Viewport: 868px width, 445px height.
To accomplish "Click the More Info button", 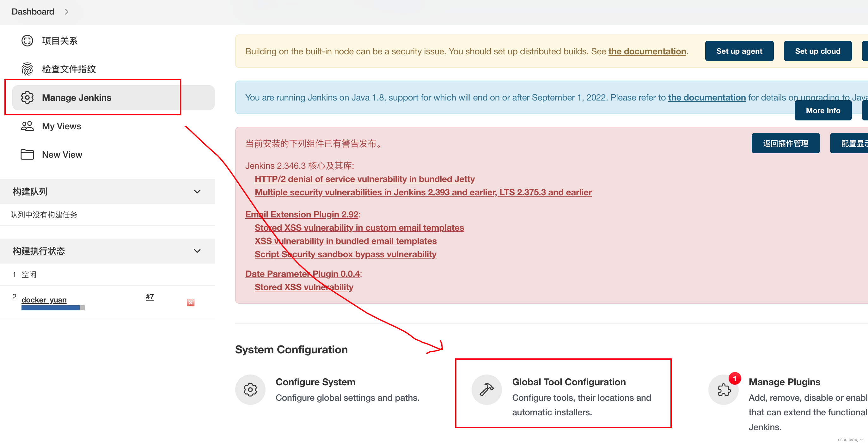I will [822, 111].
